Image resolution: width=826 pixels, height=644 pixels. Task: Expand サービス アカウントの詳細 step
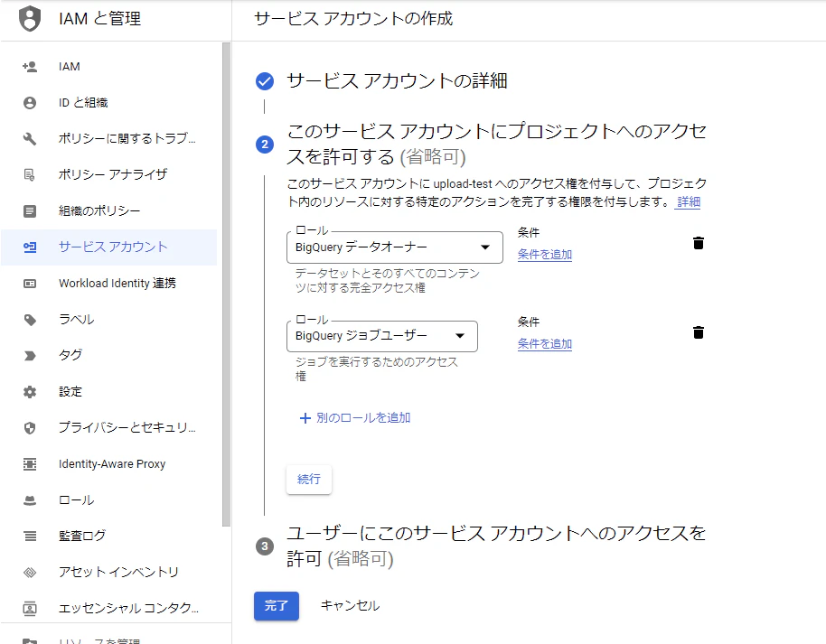398,81
